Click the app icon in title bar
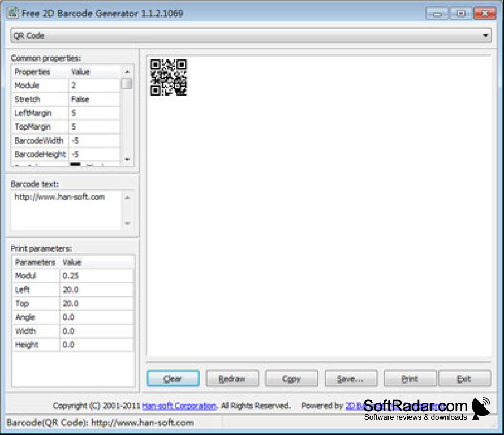 coord(12,13)
